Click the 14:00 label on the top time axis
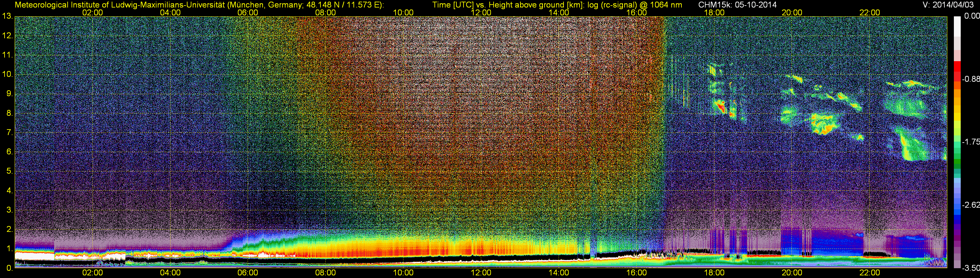Screen dimensions: 980x278 (559, 12)
